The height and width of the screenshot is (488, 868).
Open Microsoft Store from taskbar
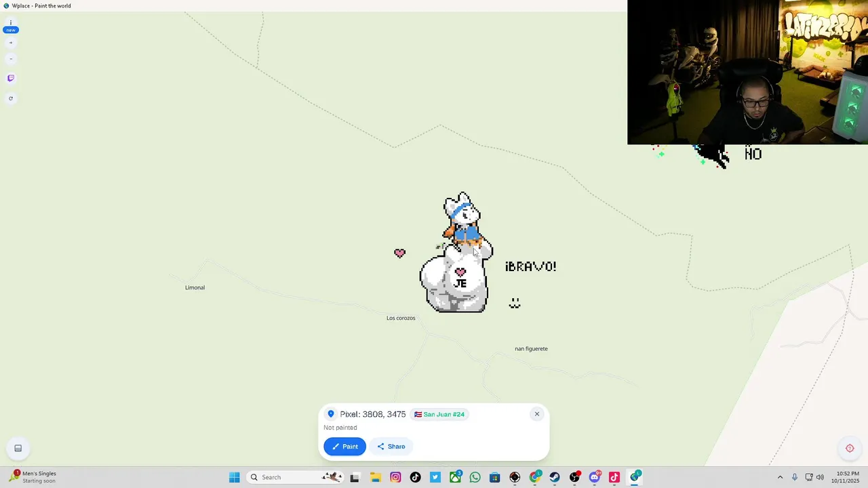[495, 477]
